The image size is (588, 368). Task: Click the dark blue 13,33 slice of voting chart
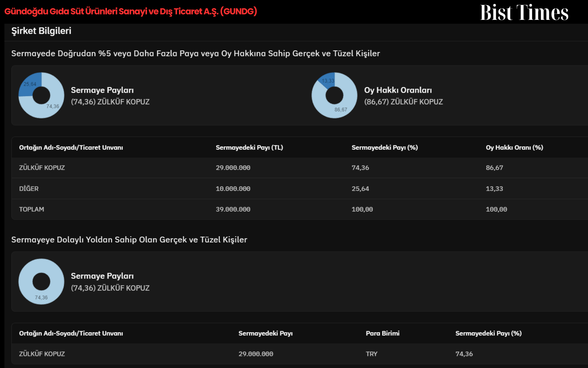tap(328, 81)
